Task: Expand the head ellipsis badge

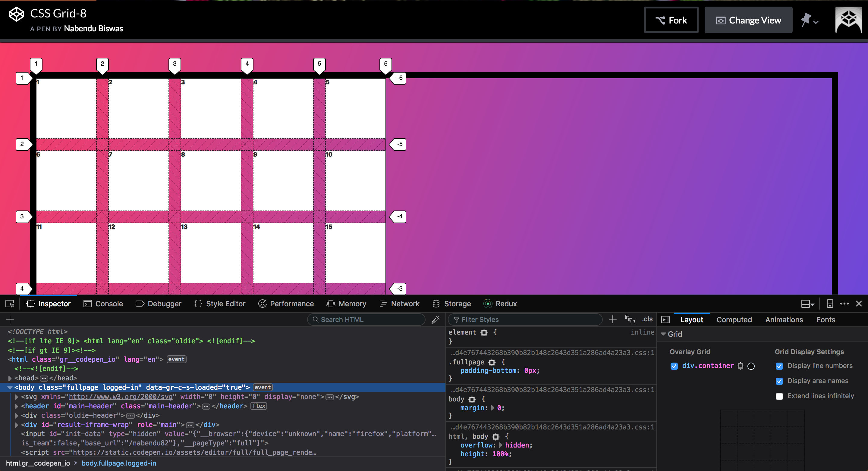Action: coord(44,378)
